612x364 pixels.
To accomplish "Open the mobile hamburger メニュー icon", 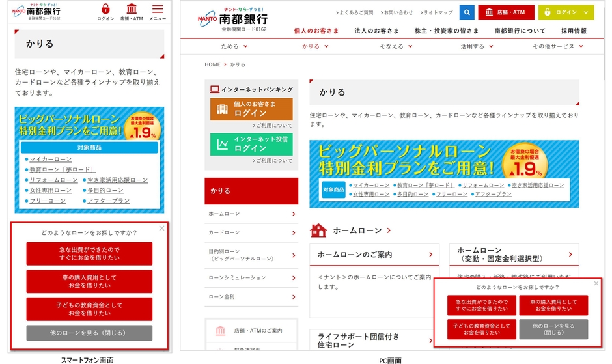I will 158,12.
